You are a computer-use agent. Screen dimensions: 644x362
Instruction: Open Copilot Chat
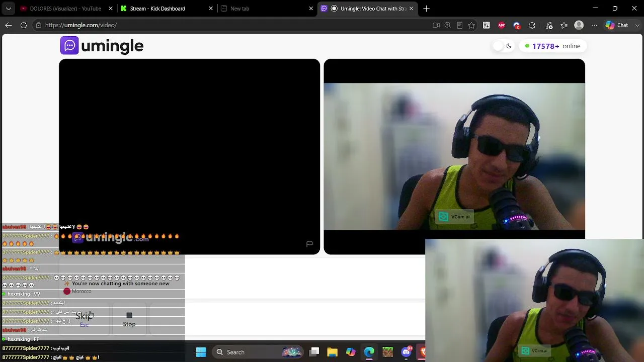[617, 25]
